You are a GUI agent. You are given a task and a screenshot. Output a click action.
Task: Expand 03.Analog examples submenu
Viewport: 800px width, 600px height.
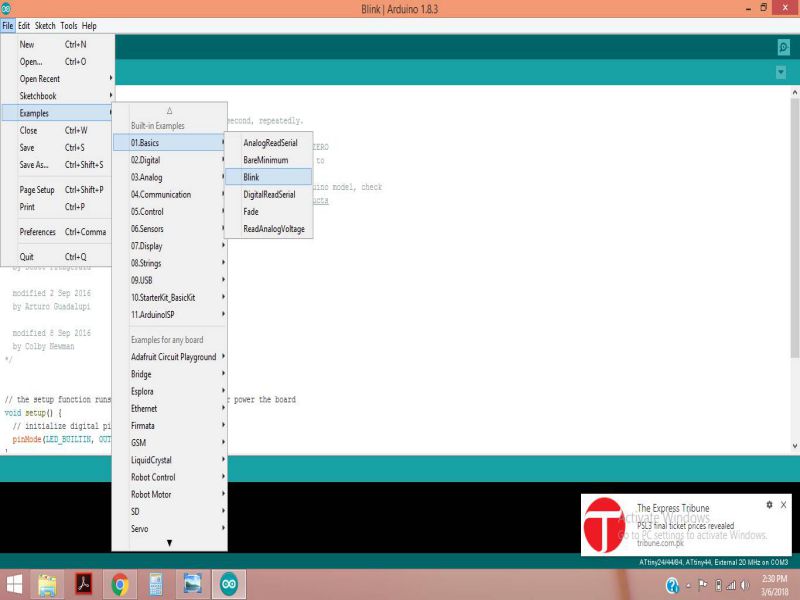coord(169,177)
